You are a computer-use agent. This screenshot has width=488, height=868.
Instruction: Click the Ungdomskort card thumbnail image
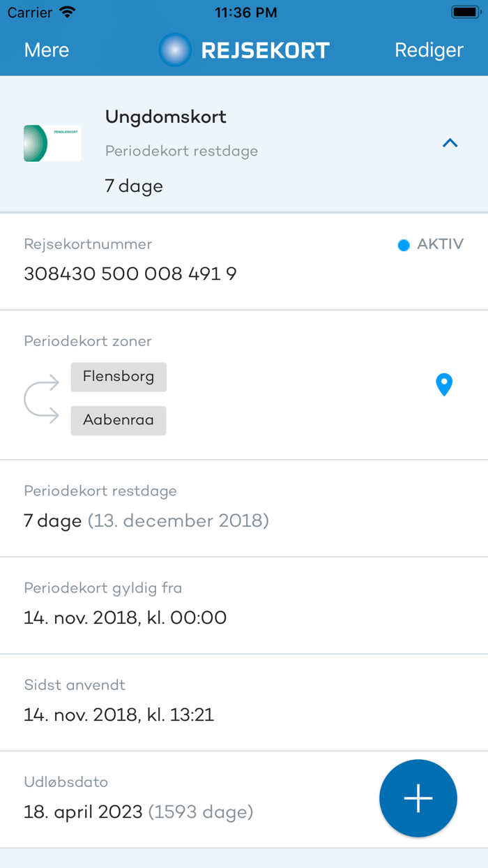(x=52, y=143)
